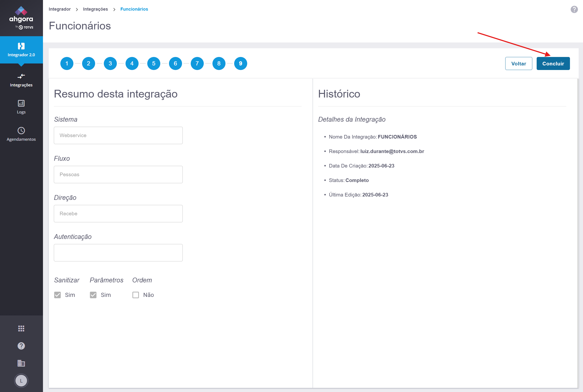This screenshot has height=392, width=583.
Task: Open the Logs section icon
Action: pos(21,103)
